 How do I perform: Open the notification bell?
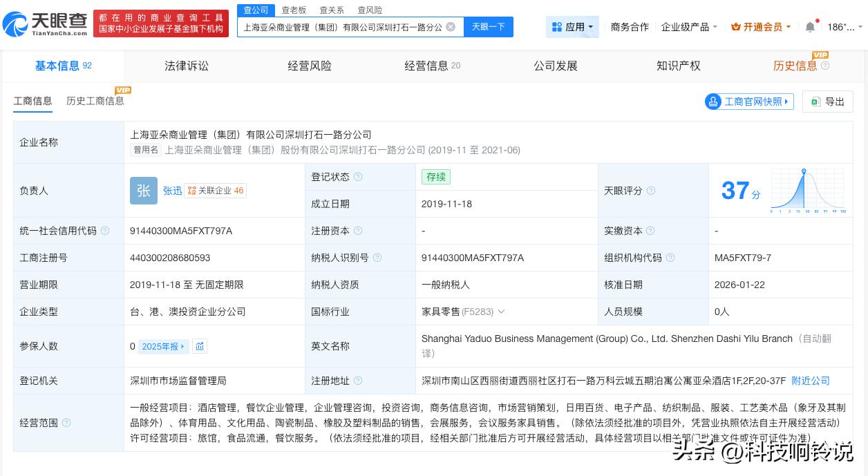(810, 27)
